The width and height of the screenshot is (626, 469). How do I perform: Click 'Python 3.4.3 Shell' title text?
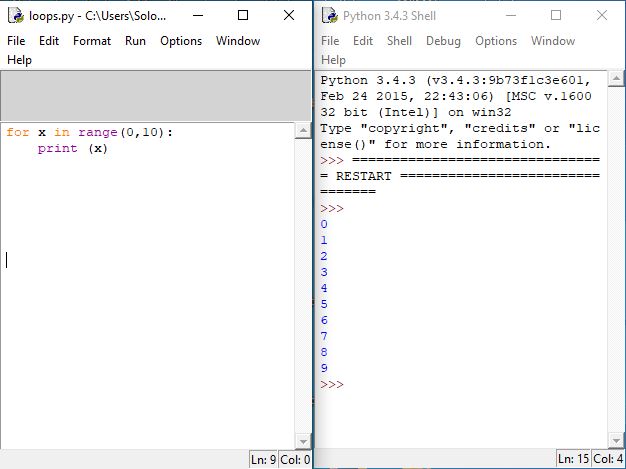389,16
